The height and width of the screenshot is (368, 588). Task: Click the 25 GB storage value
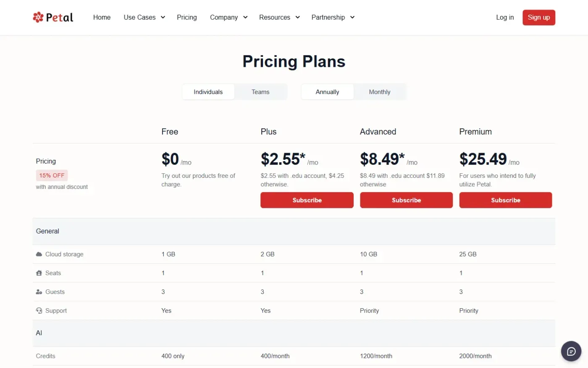click(468, 254)
